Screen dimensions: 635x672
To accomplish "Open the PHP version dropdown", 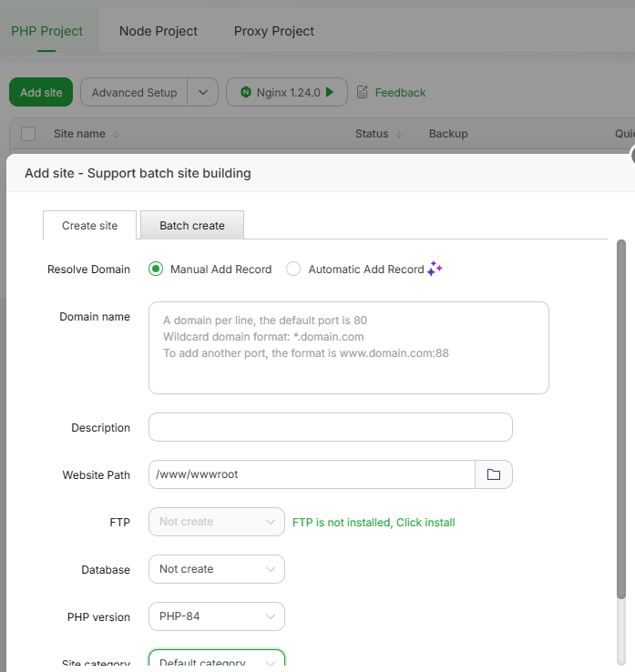I will (217, 616).
